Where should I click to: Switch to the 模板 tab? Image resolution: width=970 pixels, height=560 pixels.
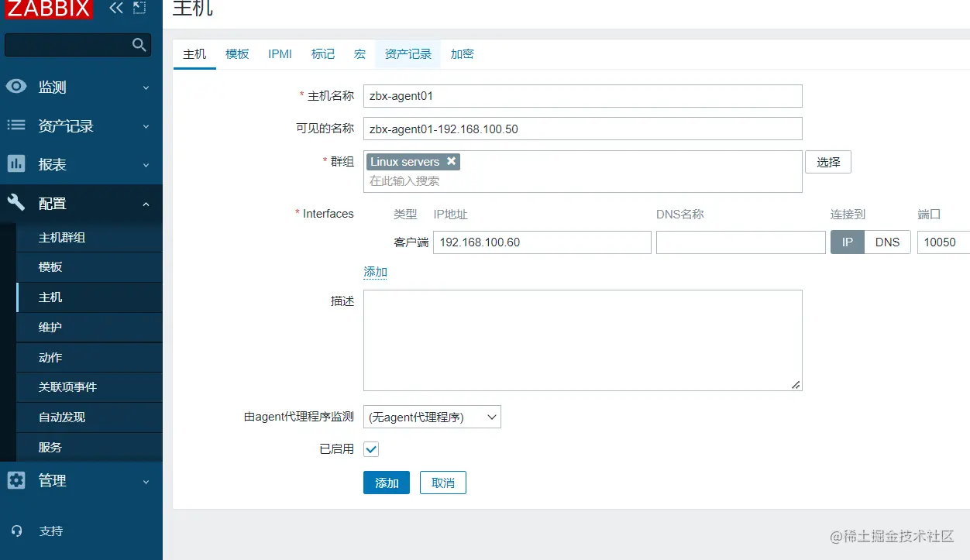[237, 54]
